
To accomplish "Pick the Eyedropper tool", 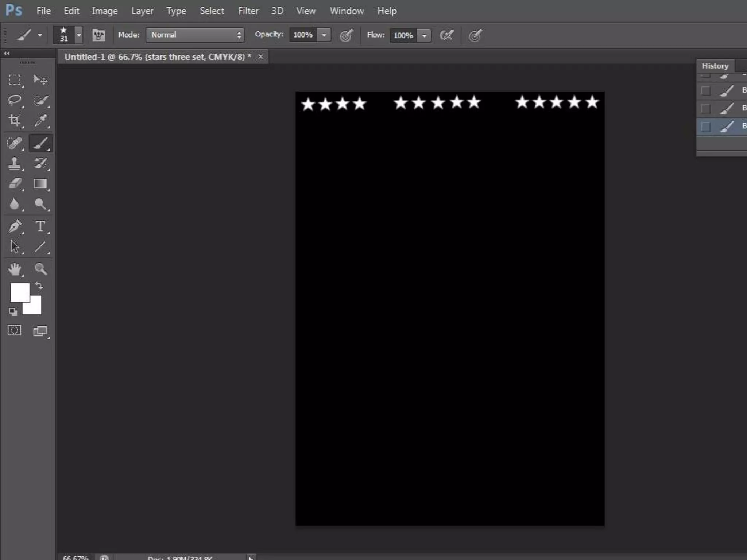I will 40,120.
